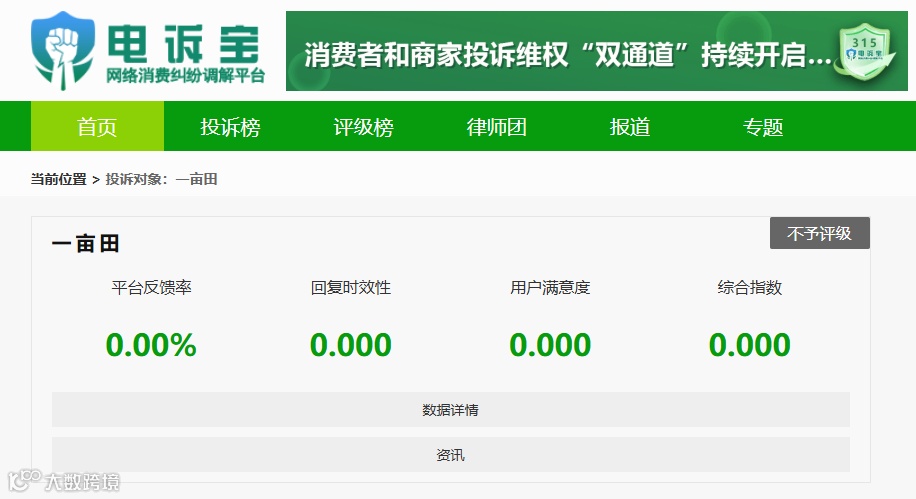Open the 专题 nav item
The width and height of the screenshot is (916, 499).
(763, 126)
